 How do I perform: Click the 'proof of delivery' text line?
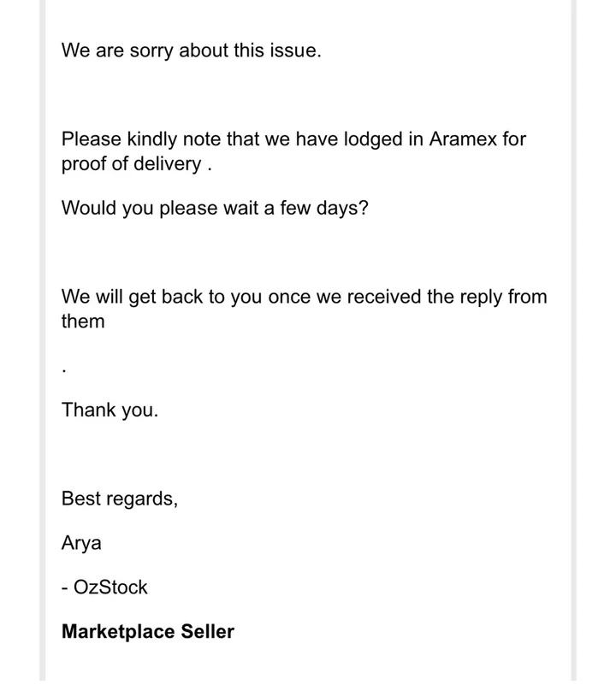(x=136, y=165)
